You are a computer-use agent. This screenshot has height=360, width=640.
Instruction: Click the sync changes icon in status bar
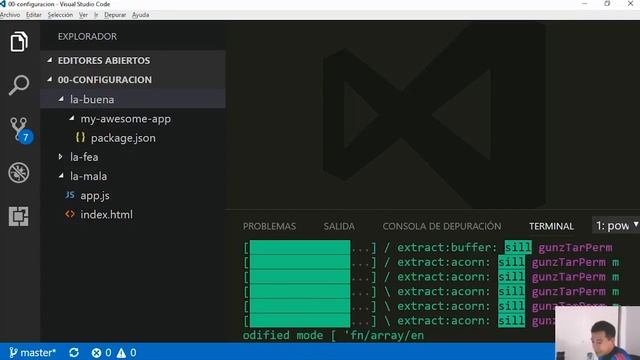[74, 352]
